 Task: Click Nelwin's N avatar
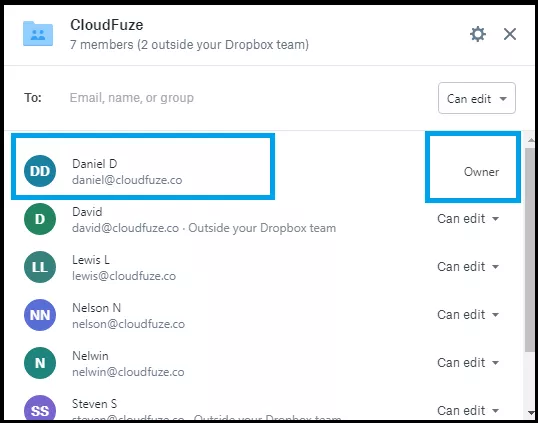point(40,363)
